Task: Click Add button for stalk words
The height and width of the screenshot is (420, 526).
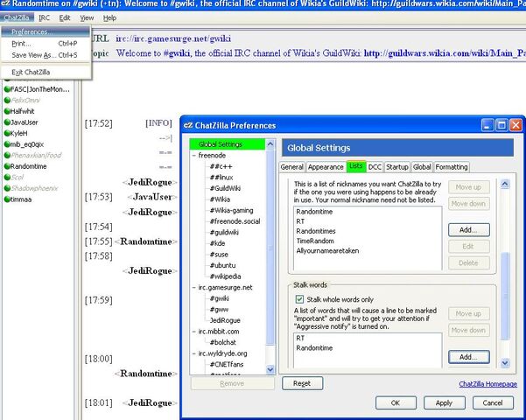Action: pyautogui.click(x=468, y=357)
